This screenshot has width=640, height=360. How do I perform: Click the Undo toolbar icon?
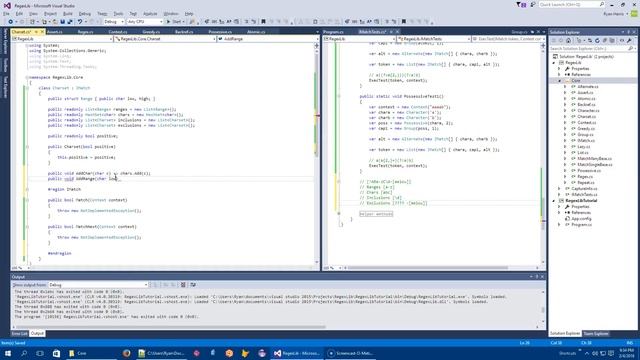point(80,22)
